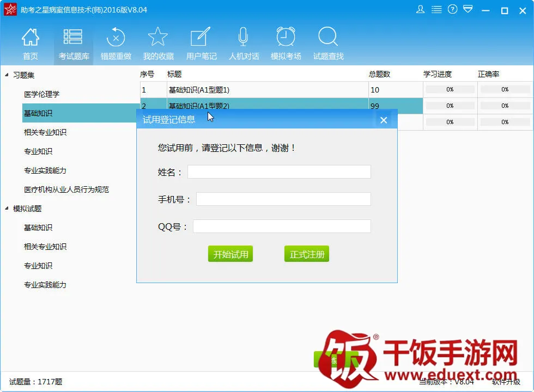Click the user account icon in title bar
534x392 pixels.
tap(420, 10)
